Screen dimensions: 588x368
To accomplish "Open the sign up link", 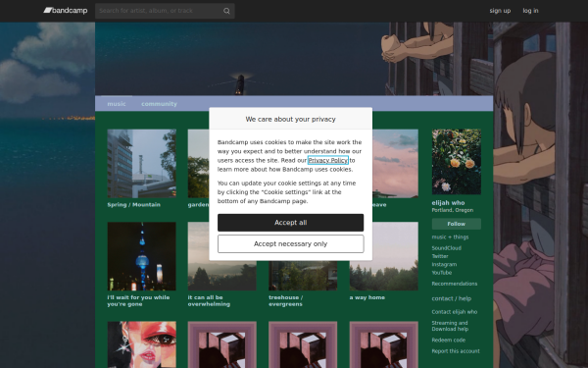I will [500, 11].
